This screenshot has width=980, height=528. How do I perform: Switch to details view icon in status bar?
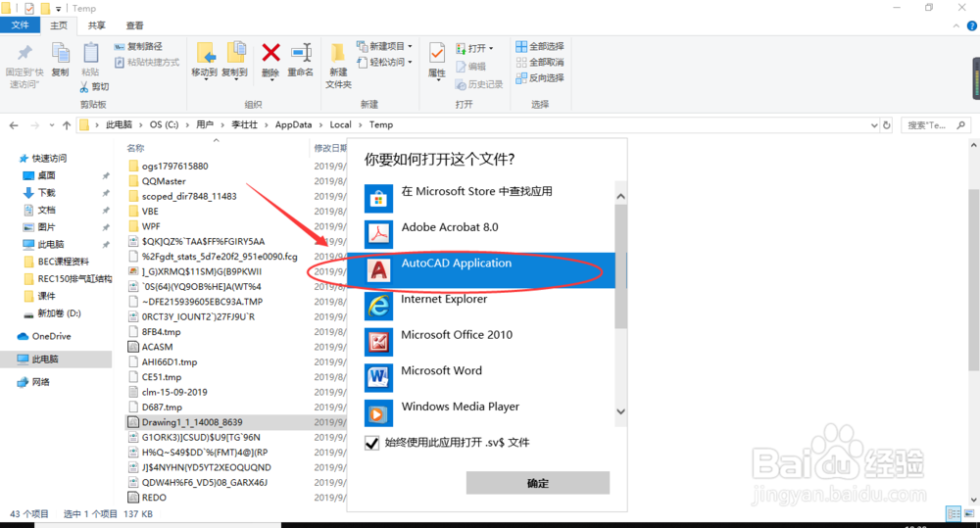coord(954,513)
